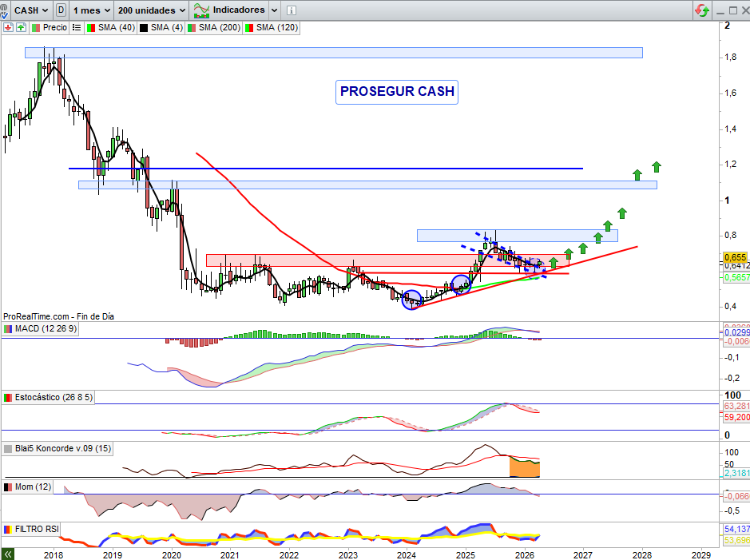
Task: Click the green up-arrow icon
Action: point(21,28)
